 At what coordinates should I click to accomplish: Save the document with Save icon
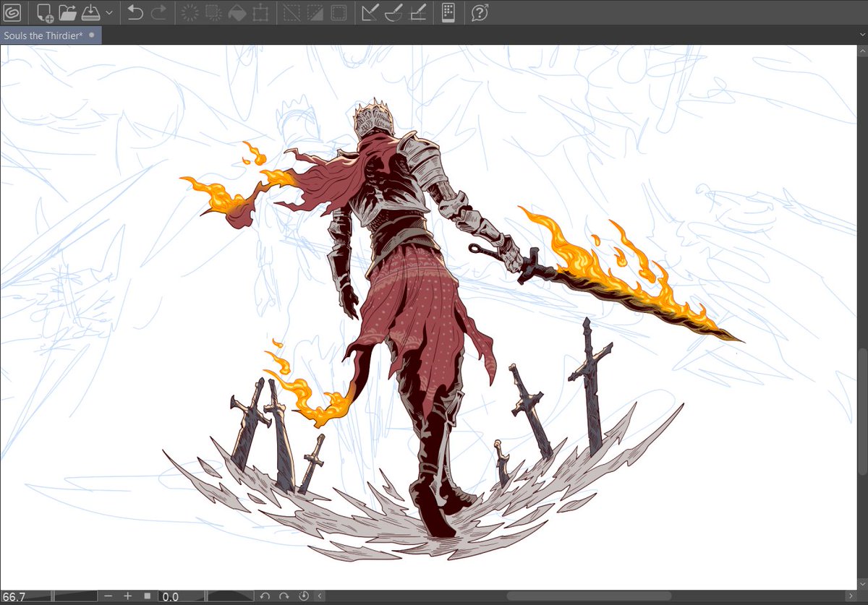tap(90, 12)
